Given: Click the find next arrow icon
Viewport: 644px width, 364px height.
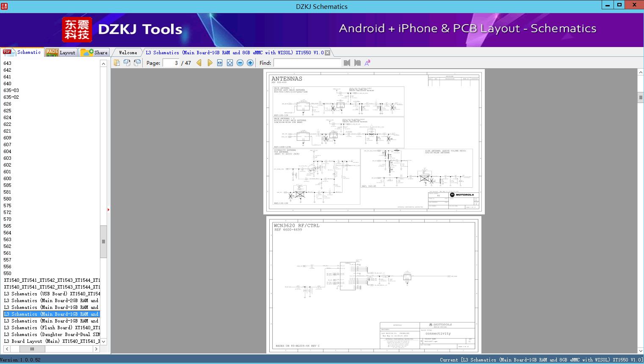Looking at the screenshot, I should 357,62.
